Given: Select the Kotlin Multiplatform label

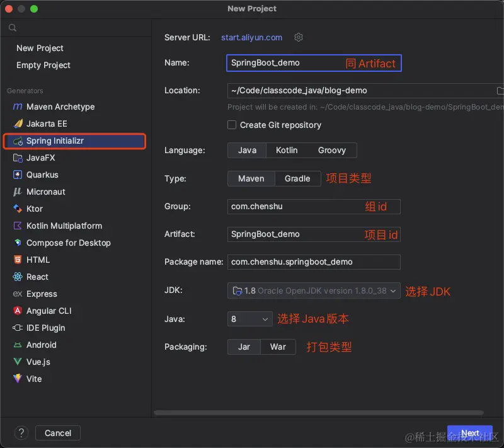Looking at the screenshot, I should click(64, 226).
